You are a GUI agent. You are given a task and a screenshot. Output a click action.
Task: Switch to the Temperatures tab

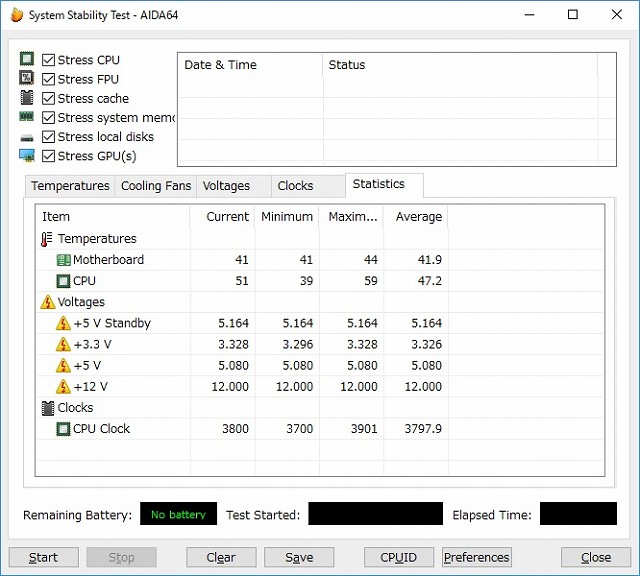pyautogui.click(x=70, y=186)
